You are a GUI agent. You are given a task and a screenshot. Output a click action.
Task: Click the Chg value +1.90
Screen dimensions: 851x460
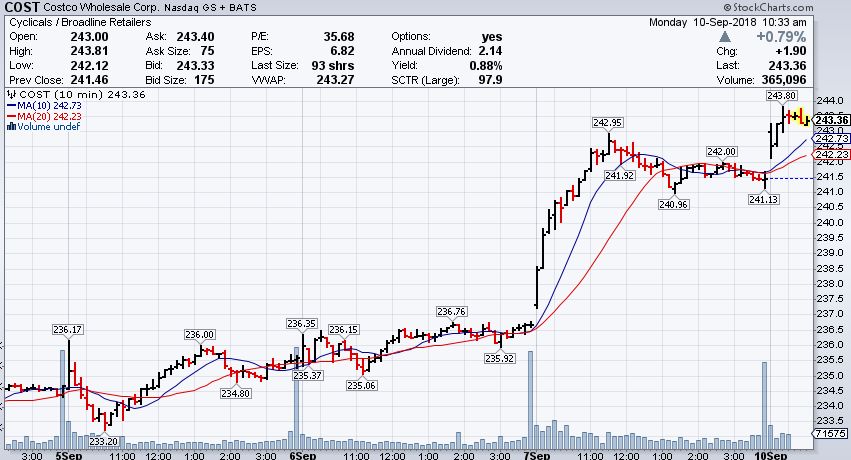(x=791, y=51)
